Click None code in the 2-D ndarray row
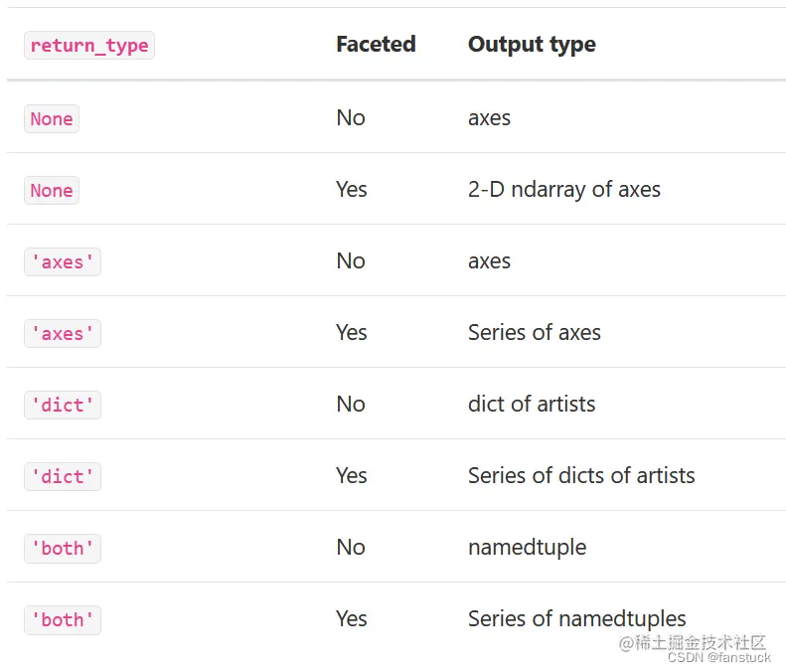 coord(52,190)
